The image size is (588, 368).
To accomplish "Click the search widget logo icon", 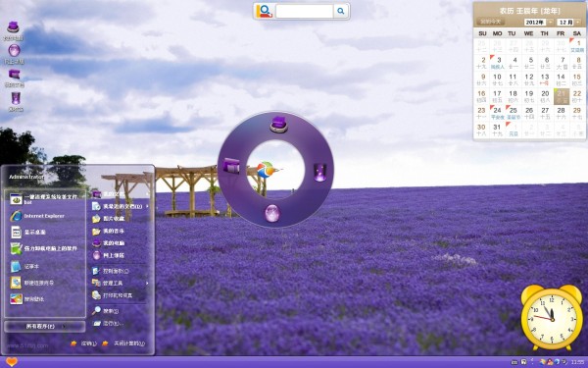I will pyautogui.click(x=264, y=11).
